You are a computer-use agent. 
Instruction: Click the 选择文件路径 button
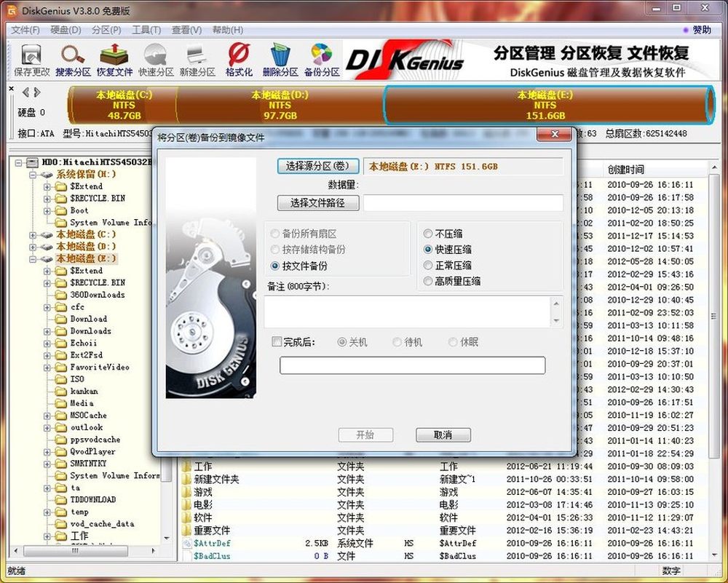click(x=317, y=203)
